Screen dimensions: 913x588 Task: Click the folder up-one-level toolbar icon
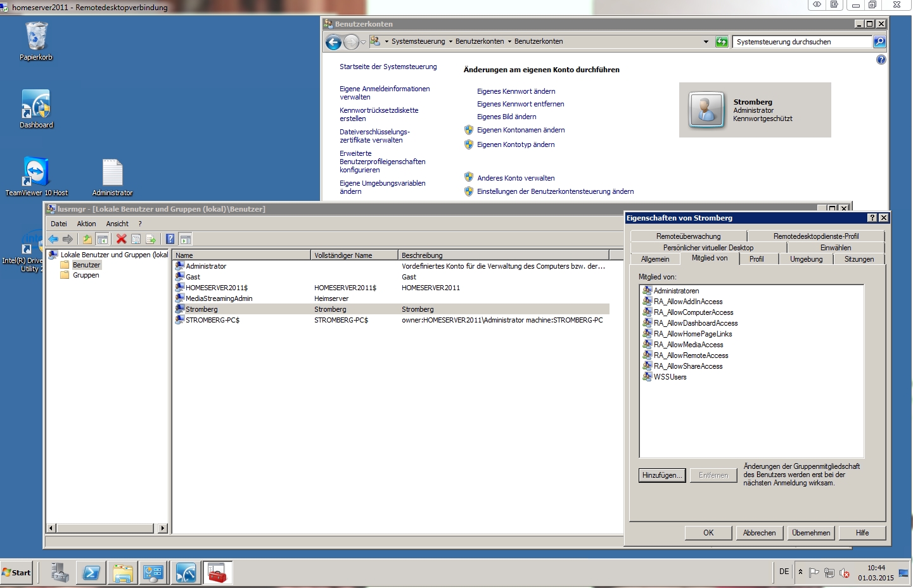tap(87, 239)
